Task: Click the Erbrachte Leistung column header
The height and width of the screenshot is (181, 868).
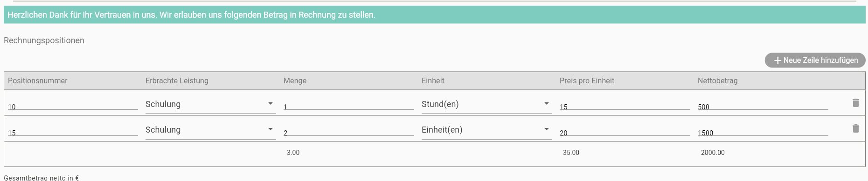Action: click(x=177, y=81)
